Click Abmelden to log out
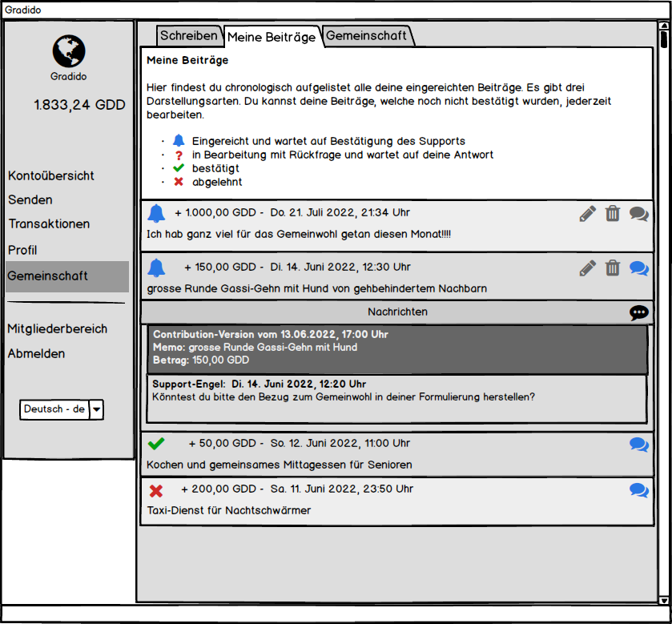672x624 pixels. coord(36,353)
